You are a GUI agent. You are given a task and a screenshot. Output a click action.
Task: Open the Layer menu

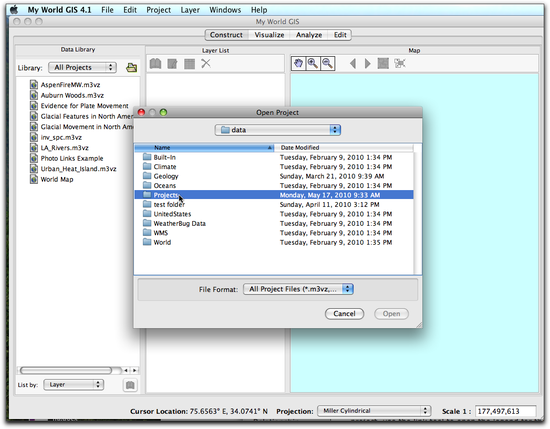tap(190, 10)
